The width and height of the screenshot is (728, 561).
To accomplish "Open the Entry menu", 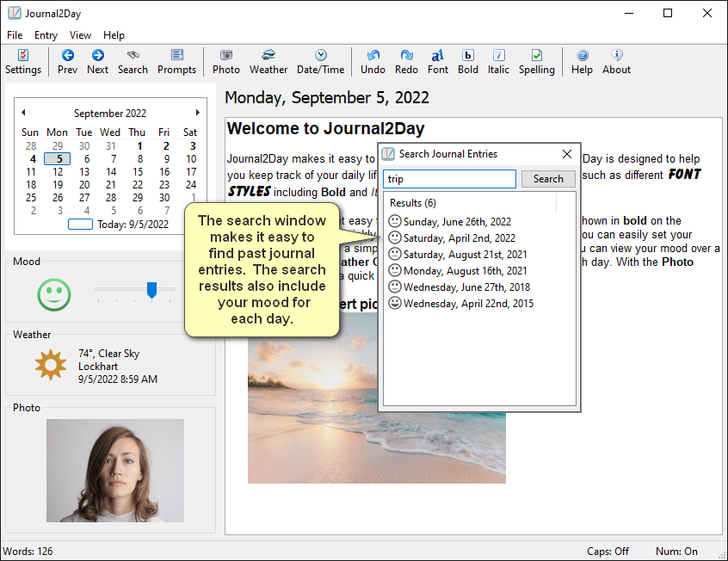I will pyautogui.click(x=46, y=35).
